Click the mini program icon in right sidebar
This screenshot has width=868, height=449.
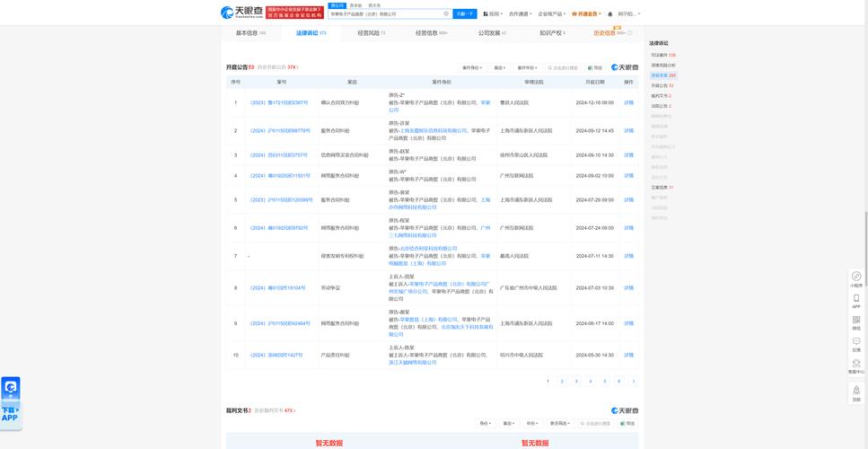point(856,278)
